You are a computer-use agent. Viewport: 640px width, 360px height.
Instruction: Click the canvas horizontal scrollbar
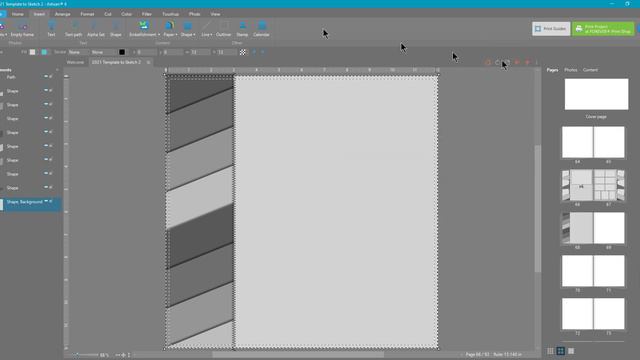pos(298,355)
